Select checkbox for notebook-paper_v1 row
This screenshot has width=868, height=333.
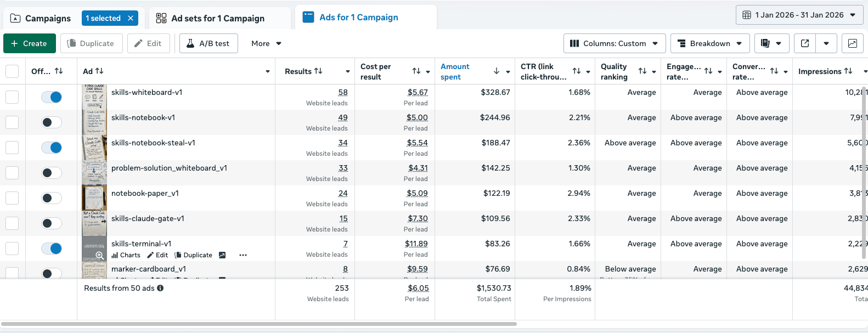(x=12, y=198)
